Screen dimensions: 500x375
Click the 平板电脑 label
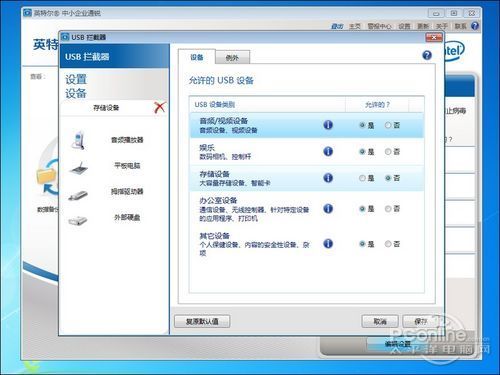point(127,165)
